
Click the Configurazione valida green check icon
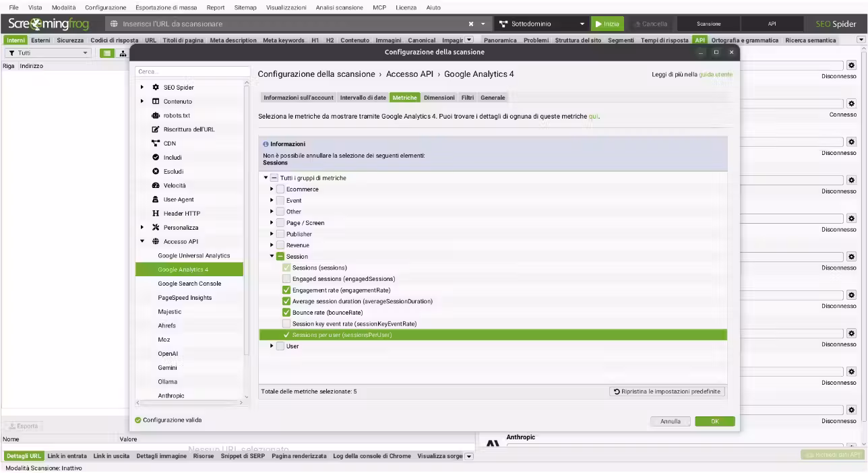click(138, 420)
